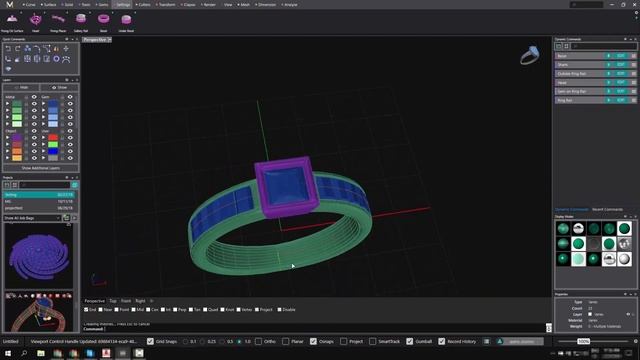Click the circle ring icon in Quick Commands

pyautogui.click(x=56, y=59)
